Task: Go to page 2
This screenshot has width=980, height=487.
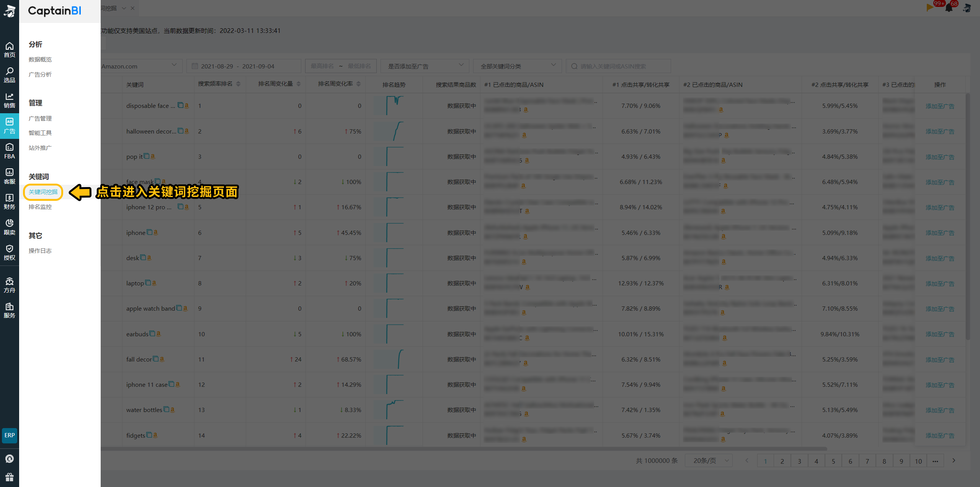Action: (x=782, y=461)
